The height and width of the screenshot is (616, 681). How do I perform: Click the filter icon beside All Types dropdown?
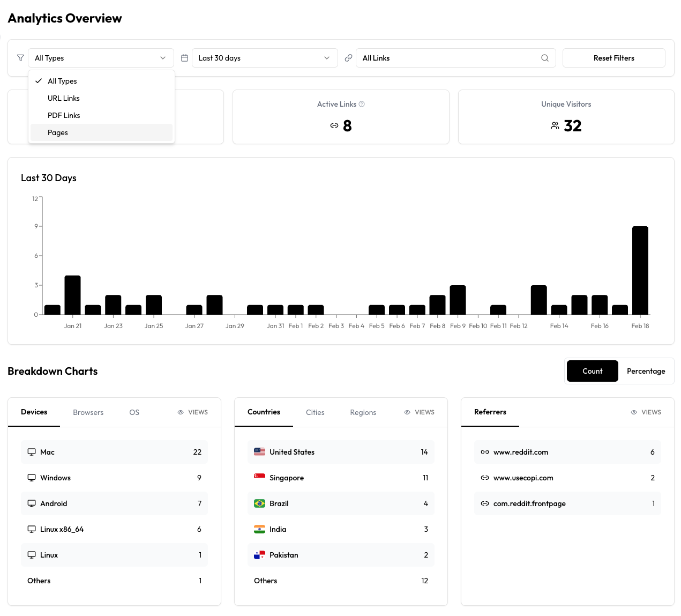point(20,58)
